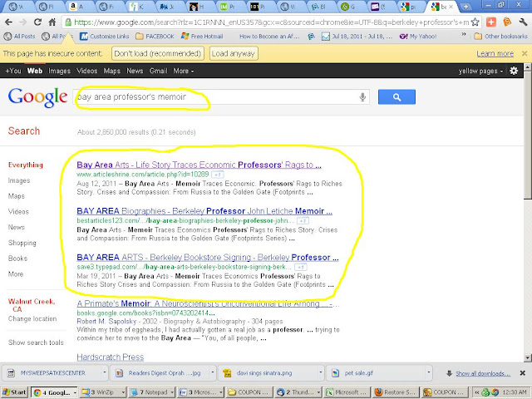Image resolution: width=532 pixels, height=399 pixels.
Task: Open Google settings gear icon
Action: 514,71
